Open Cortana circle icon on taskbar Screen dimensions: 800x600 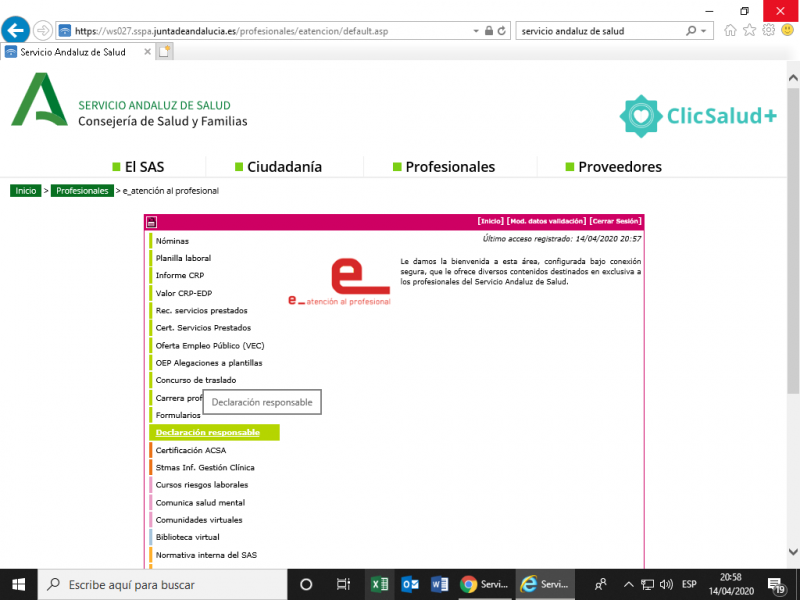[306, 585]
